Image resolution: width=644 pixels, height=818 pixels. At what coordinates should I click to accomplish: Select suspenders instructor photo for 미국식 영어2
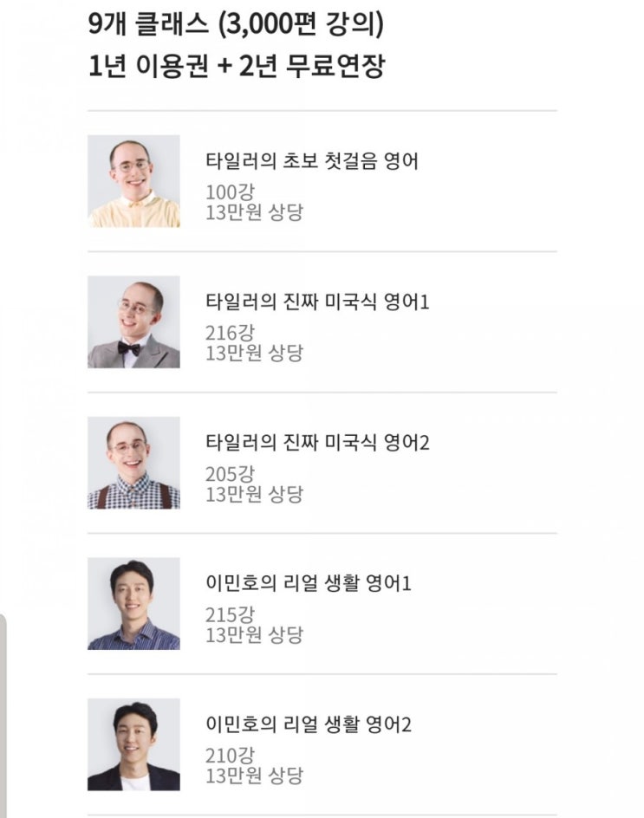click(x=133, y=463)
